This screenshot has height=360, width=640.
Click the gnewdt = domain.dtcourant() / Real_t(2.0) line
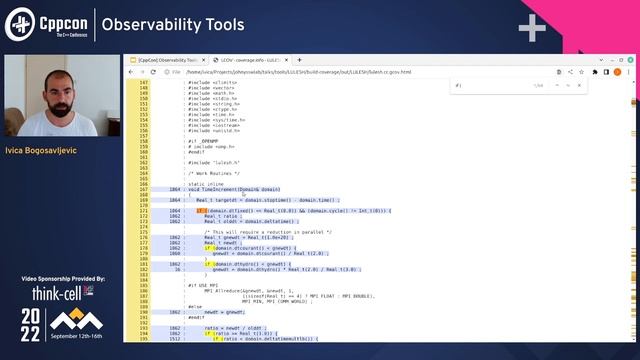coord(270,253)
